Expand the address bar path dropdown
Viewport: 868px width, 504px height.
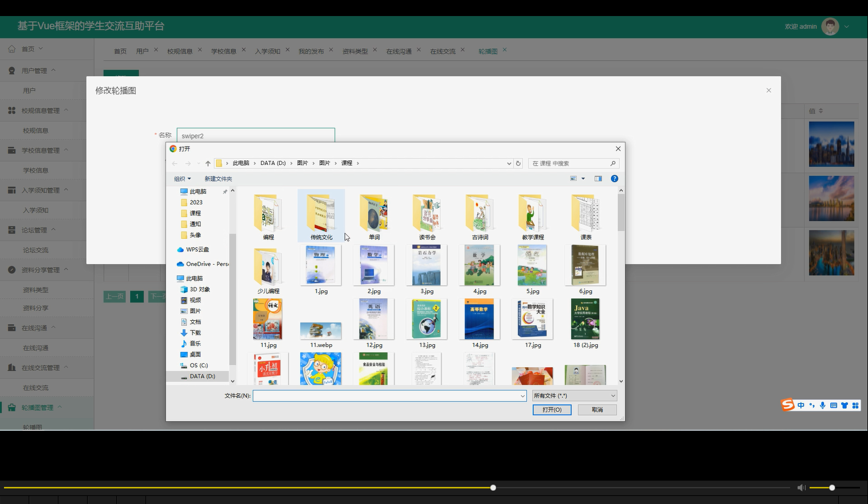(508, 163)
